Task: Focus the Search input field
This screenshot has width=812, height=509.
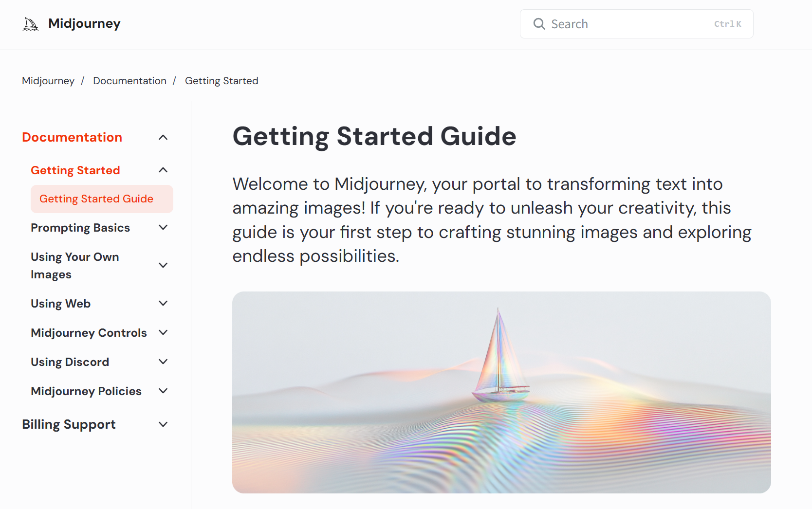Action: coord(636,24)
